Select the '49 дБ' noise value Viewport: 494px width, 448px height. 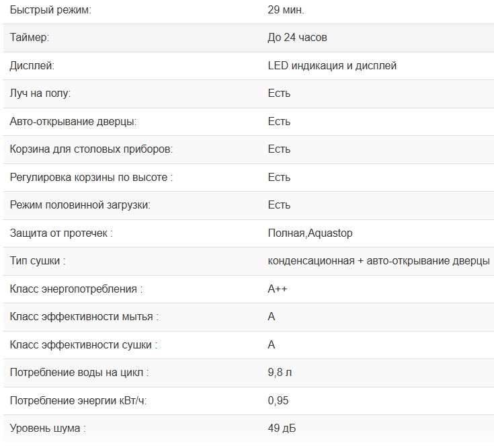coord(282,428)
